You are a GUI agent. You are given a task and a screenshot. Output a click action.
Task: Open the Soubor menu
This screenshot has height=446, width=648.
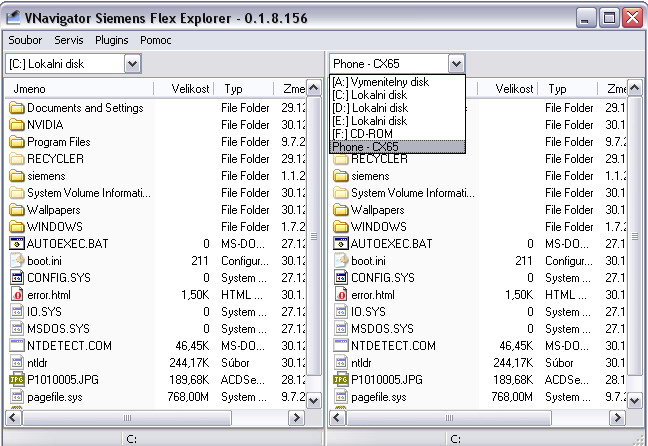tap(25, 40)
